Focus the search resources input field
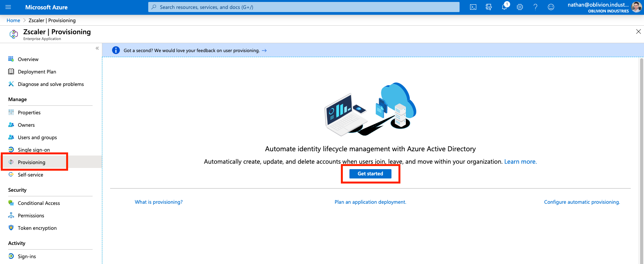644x264 pixels. coord(304,7)
